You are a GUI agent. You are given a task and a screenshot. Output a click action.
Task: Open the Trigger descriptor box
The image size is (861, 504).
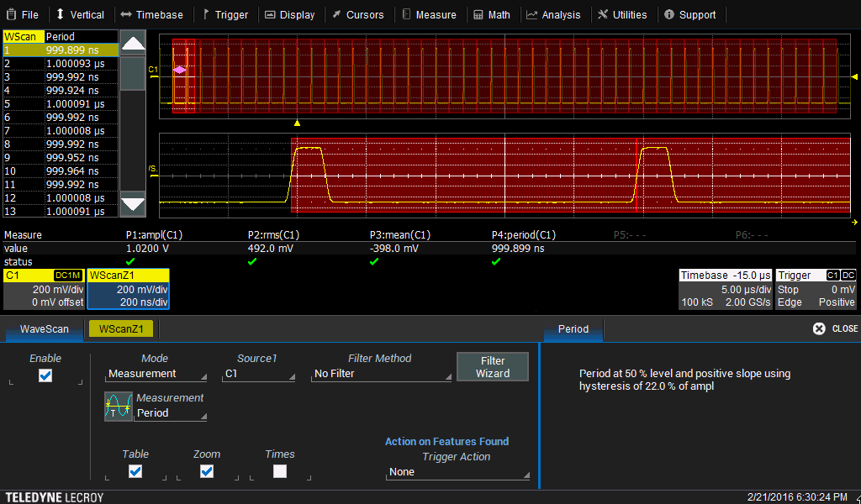point(816,288)
